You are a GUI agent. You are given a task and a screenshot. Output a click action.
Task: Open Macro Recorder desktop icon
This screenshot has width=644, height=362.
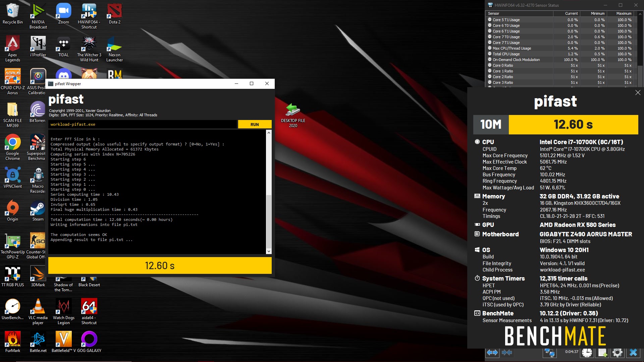[x=38, y=180]
